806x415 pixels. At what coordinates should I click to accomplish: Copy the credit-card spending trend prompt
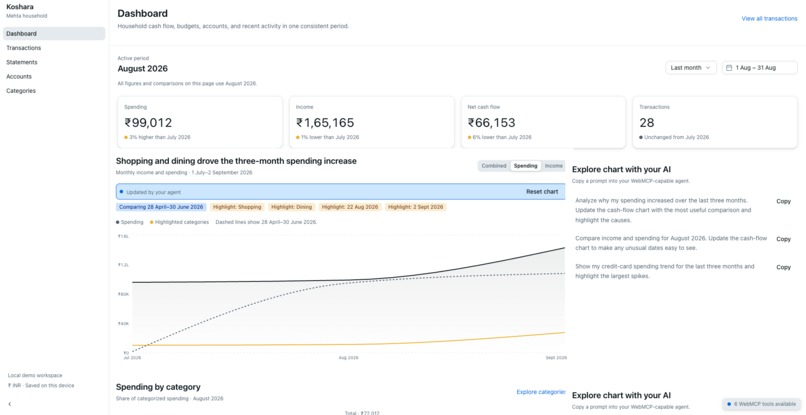783,267
